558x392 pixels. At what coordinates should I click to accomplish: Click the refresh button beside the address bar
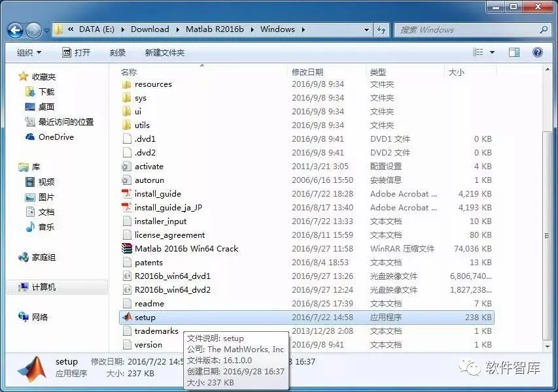pyautogui.click(x=381, y=30)
